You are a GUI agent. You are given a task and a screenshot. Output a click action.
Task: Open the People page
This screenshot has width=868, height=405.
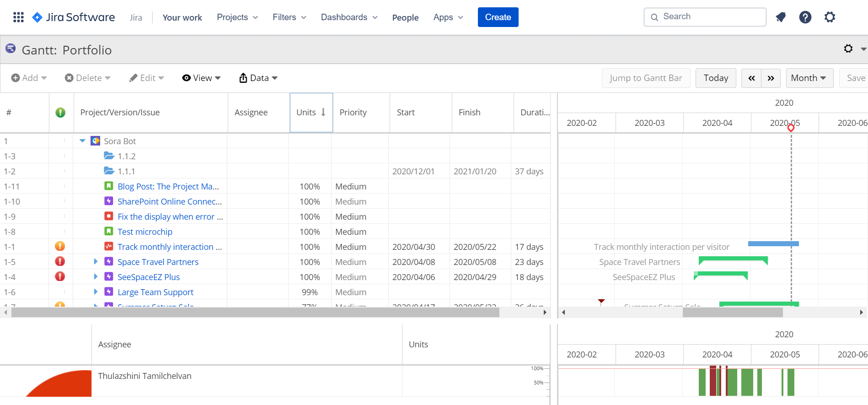(x=405, y=17)
